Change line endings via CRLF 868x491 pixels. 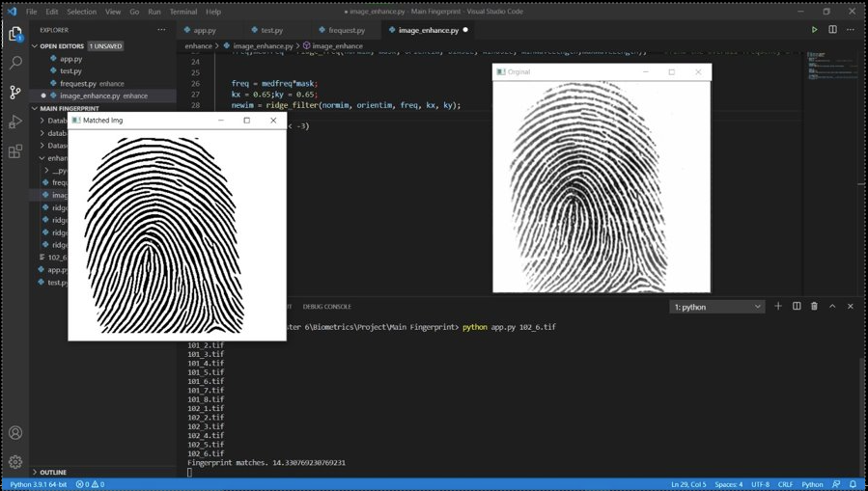click(x=786, y=484)
